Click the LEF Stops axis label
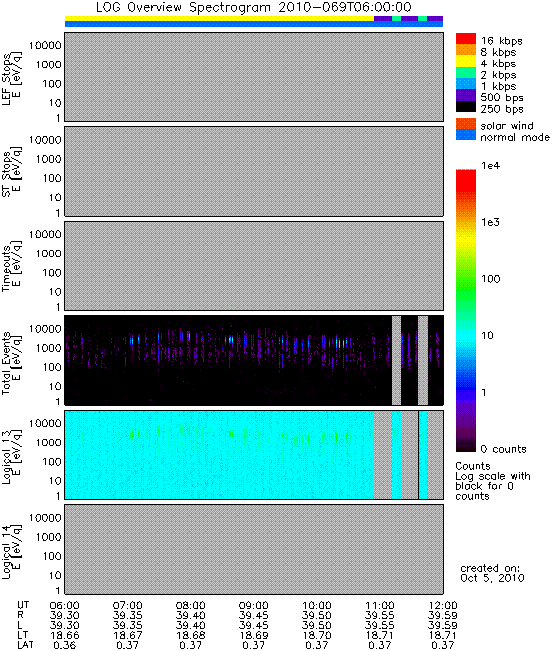This screenshot has width=552, height=651. (11, 78)
